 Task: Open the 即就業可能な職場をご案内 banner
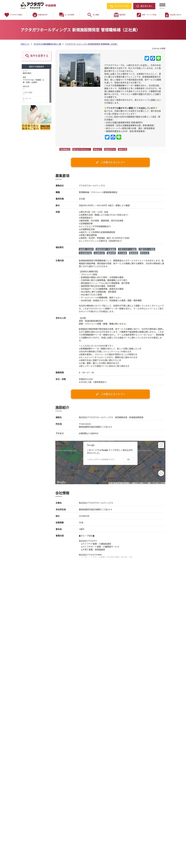[37, 118]
